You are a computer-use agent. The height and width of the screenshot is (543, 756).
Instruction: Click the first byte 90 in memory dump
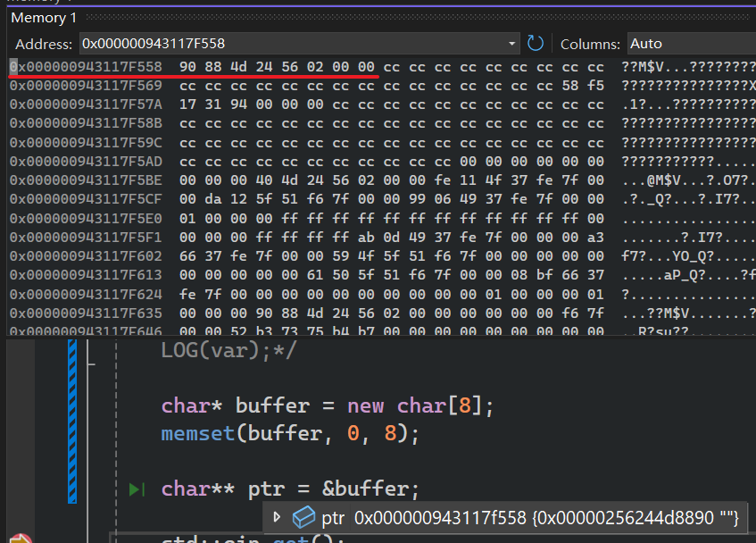187,67
